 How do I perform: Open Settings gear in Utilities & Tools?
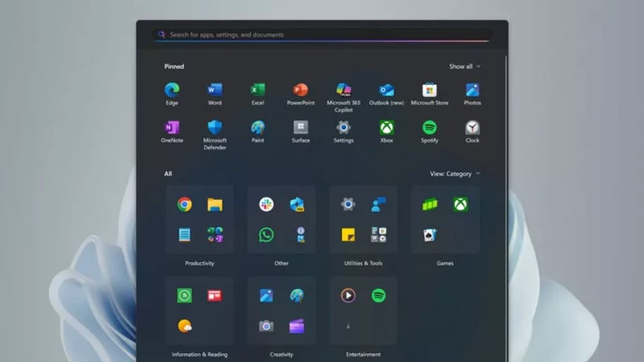(348, 204)
